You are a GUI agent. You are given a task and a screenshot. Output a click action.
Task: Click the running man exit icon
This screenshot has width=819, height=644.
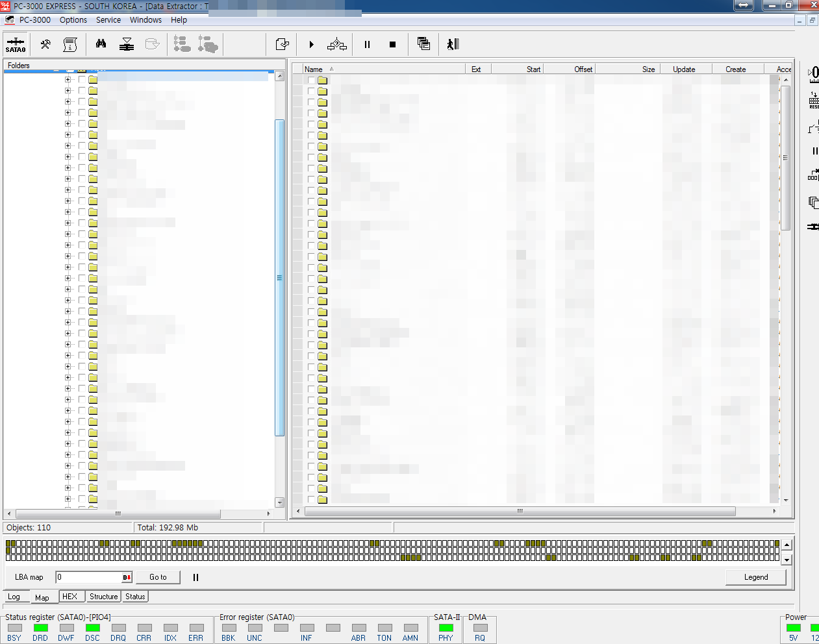coord(453,44)
